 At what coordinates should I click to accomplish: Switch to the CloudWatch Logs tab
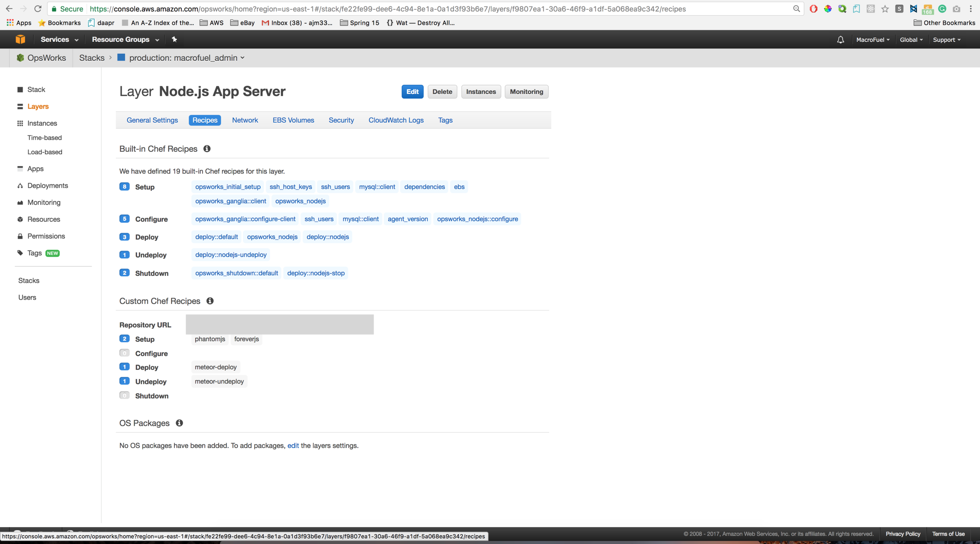[x=396, y=120]
